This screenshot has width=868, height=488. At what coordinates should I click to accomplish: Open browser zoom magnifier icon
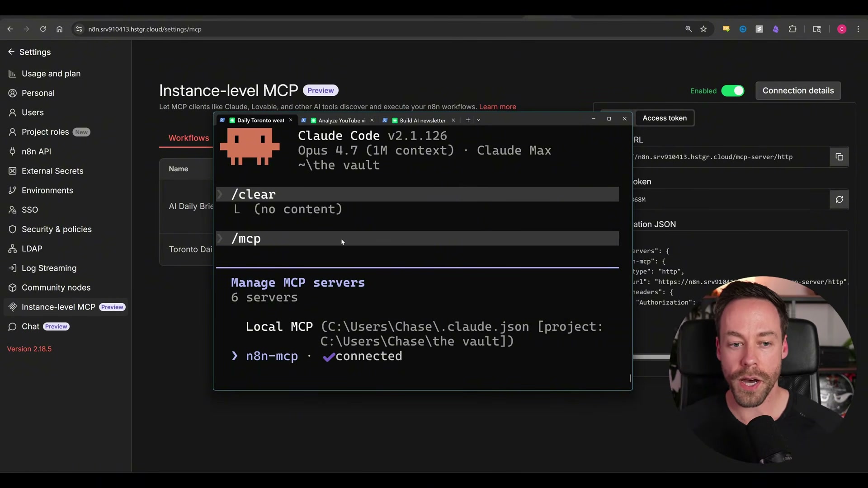(689, 29)
